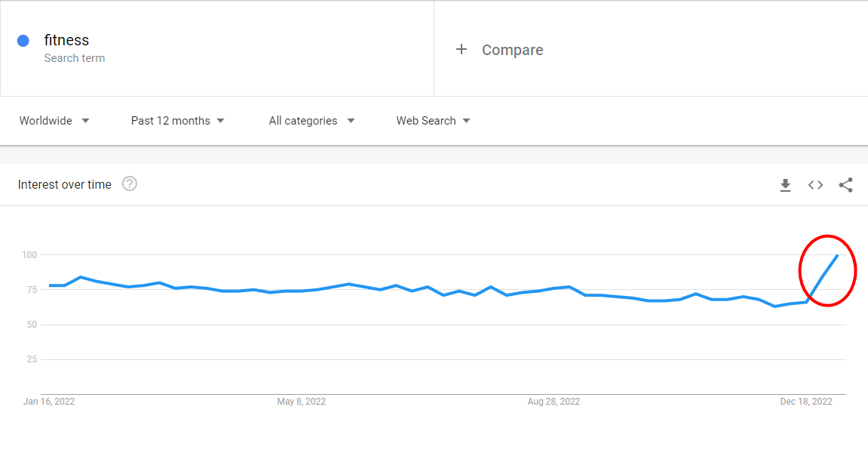Download the interest over time CSV
The height and width of the screenshot is (459, 868).
[x=785, y=185]
